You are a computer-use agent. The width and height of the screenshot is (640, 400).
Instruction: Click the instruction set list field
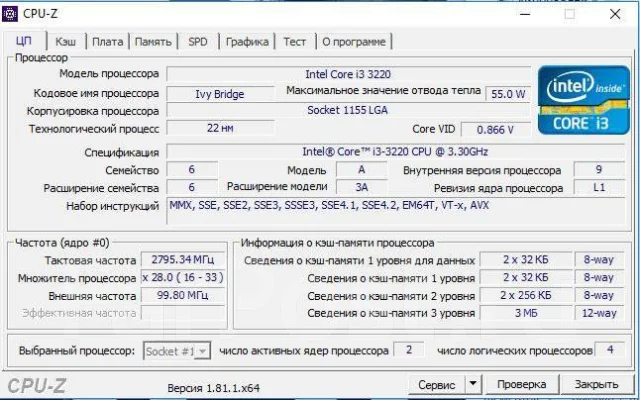395,211
